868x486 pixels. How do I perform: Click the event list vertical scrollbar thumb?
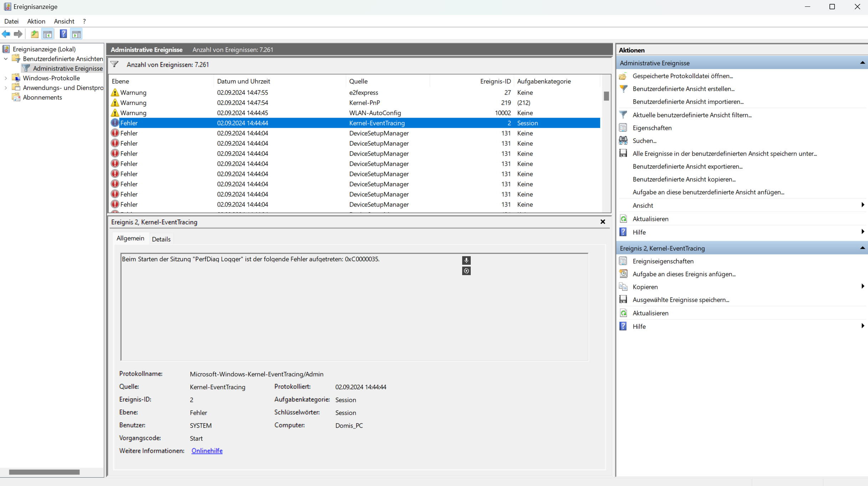(606, 96)
